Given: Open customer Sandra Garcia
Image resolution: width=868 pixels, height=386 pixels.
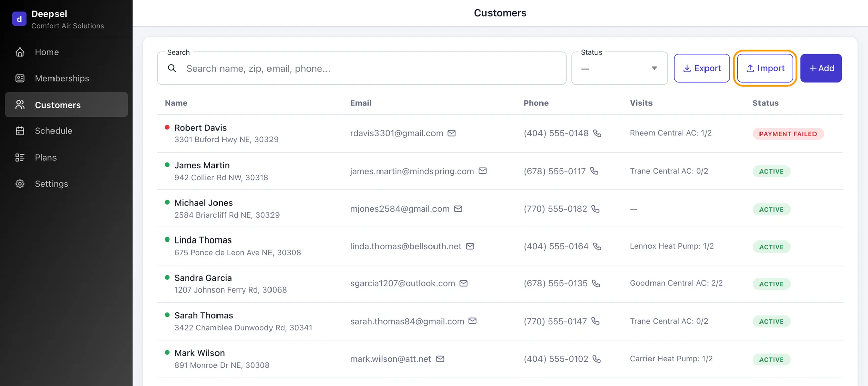Looking at the screenshot, I should [x=203, y=278].
